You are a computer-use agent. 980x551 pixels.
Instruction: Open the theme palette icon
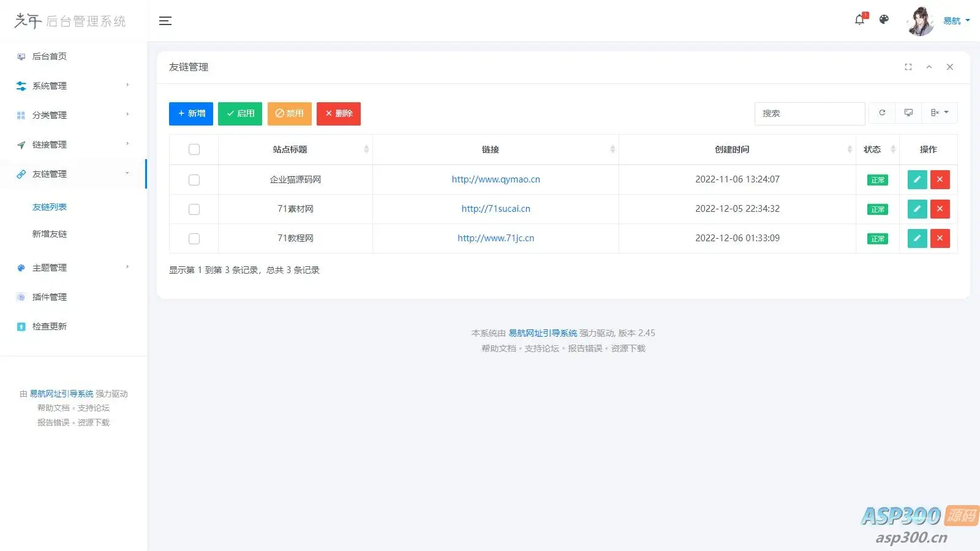(884, 20)
